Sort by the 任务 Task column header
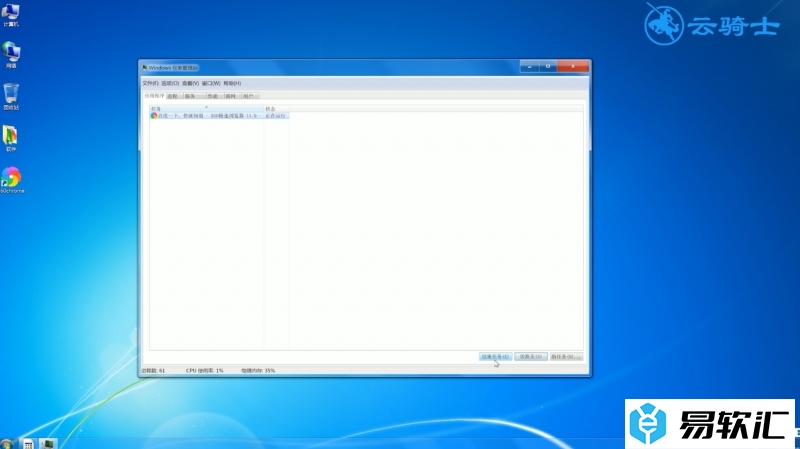This screenshot has height=449, width=800. [207, 109]
